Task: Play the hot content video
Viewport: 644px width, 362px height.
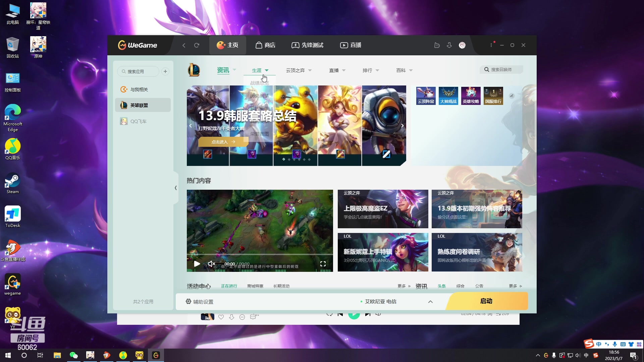Action: (x=197, y=264)
